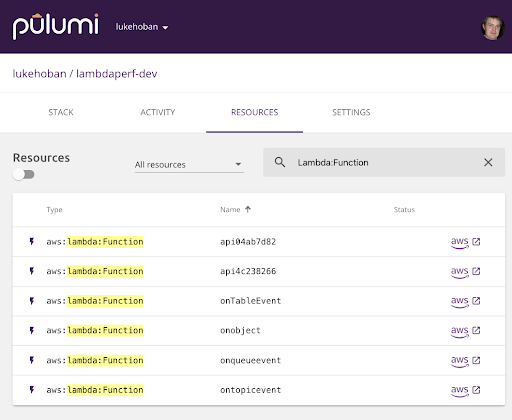The image size is (512, 420).
Task: Click the Pulumi logo
Action: [56, 26]
